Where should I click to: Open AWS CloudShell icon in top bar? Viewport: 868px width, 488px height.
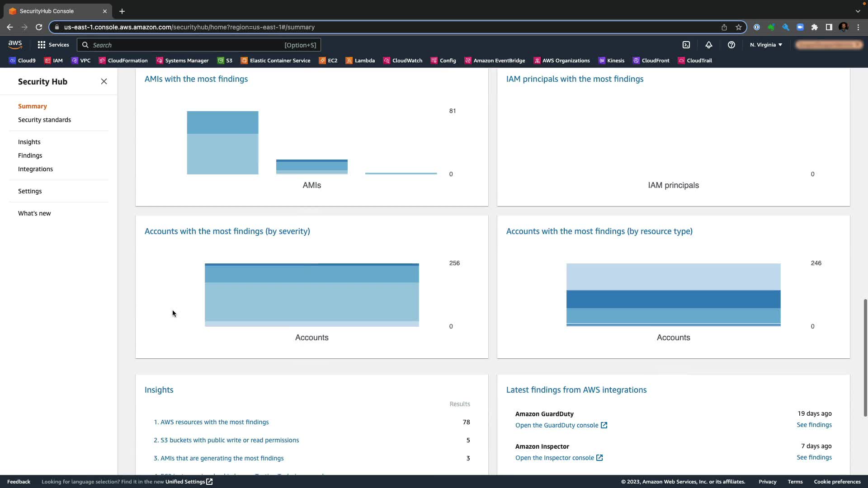click(x=686, y=45)
